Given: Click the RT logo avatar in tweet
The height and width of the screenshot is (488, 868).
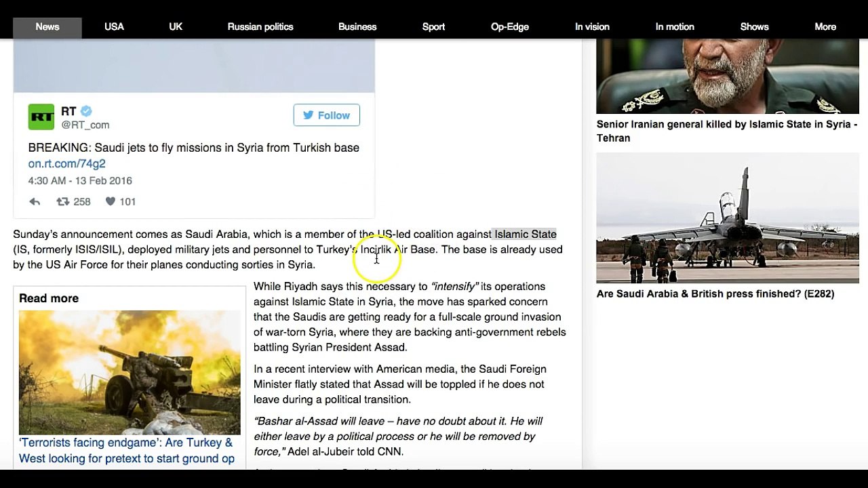Looking at the screenshot, I should (41, 117).
